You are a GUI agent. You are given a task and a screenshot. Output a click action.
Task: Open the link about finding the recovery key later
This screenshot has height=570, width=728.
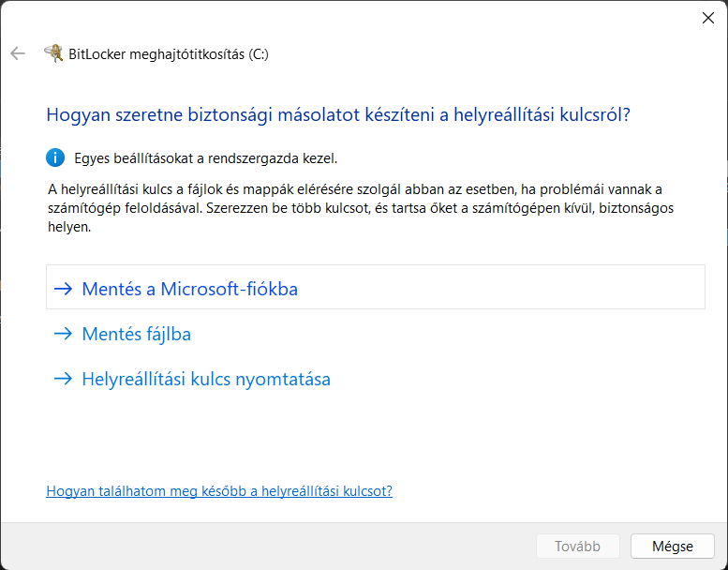click(x=219, y=491)
